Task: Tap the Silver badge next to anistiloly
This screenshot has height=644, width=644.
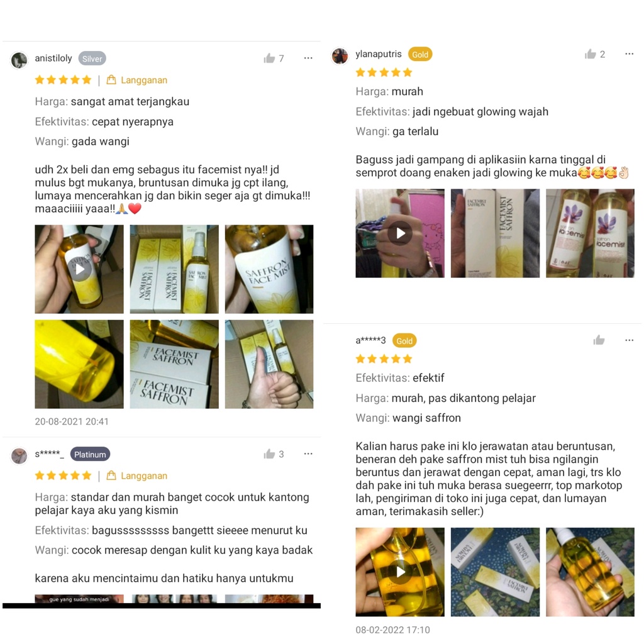Action: click(92, 58)
